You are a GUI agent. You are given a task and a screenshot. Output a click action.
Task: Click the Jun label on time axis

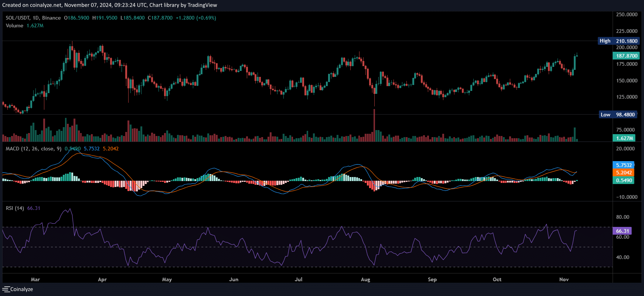[234, 279]
